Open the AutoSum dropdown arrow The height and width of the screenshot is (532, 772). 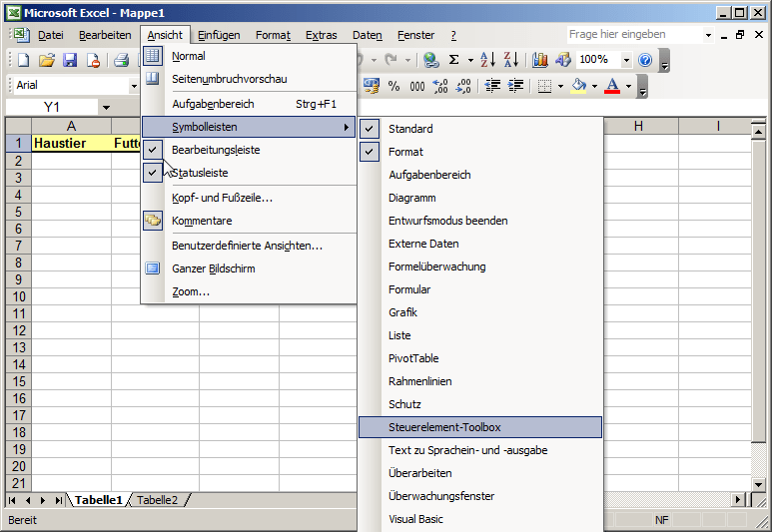[470, 60]
